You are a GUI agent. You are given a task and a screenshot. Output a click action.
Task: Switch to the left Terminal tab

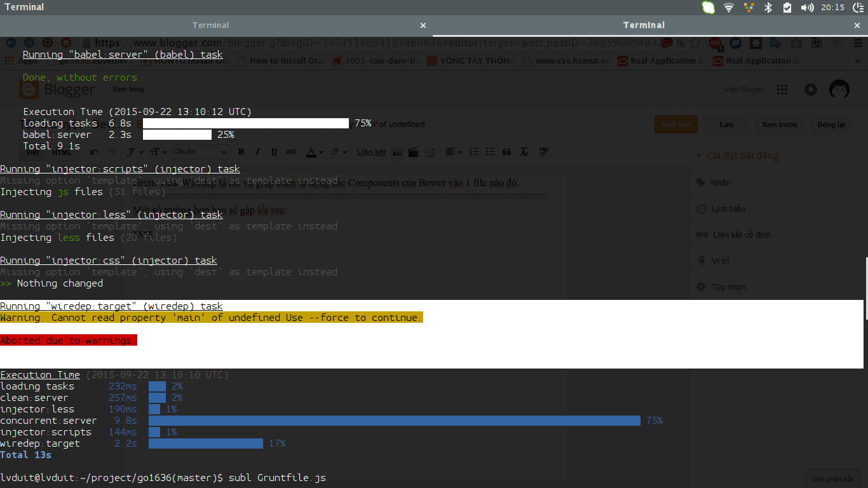(x=210, y=25)
